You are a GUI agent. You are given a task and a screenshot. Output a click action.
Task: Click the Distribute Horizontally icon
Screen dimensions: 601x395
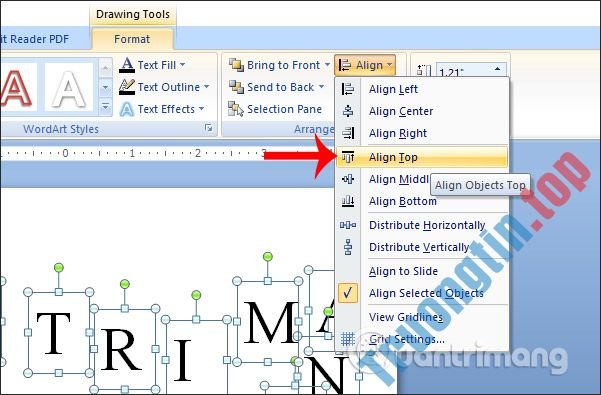(x=348, y=225)
